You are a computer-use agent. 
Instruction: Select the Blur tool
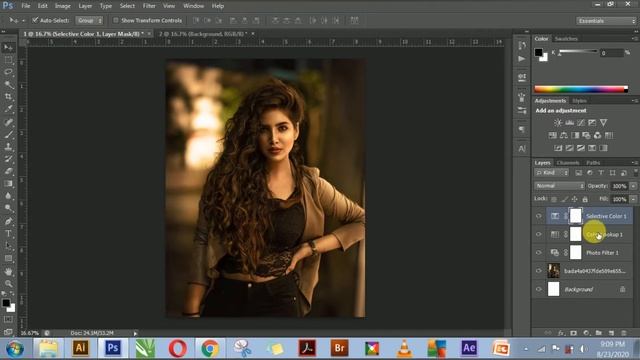click(x=8, y=196)
